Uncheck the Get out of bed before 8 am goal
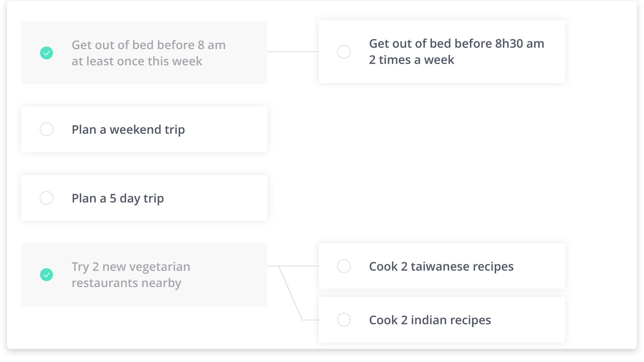 [47, 52]
